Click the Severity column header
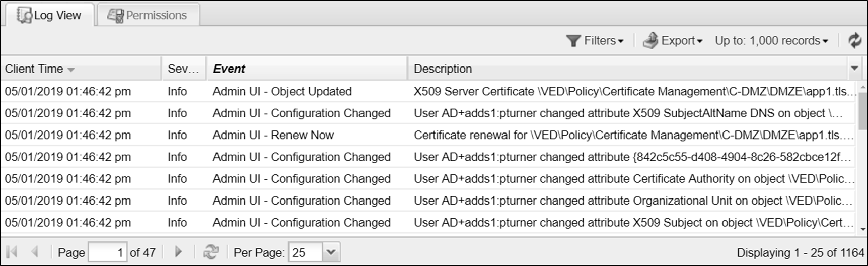 (x=183, y=69)
